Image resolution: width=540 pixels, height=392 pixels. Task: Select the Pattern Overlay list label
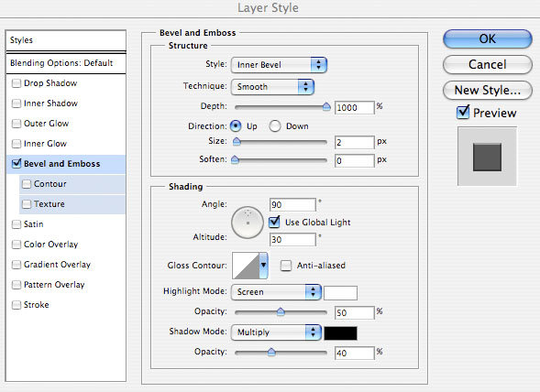click(x=54, y=285)
